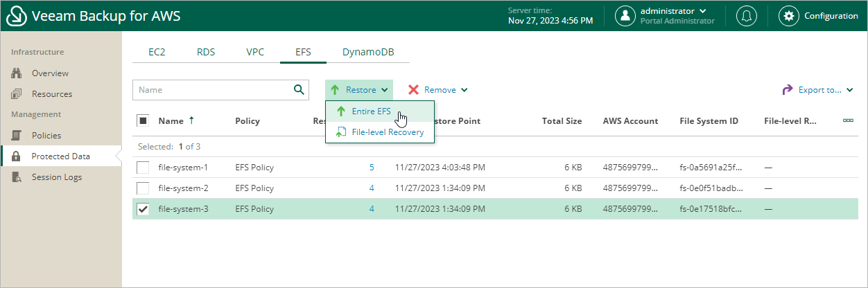Open Configuration via the gear icon
The image size is (868, 288).
click(789, 16)
